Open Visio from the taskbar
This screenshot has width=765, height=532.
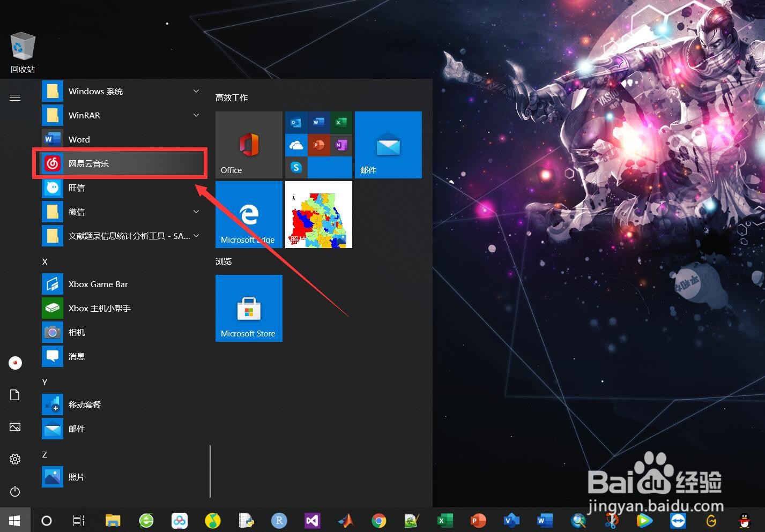511,520
